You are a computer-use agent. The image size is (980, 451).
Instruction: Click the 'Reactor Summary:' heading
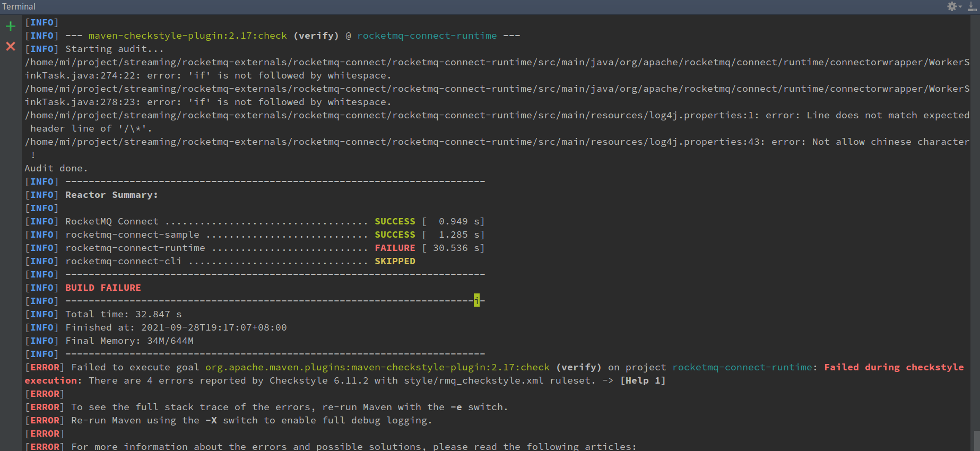click(111, 195)
